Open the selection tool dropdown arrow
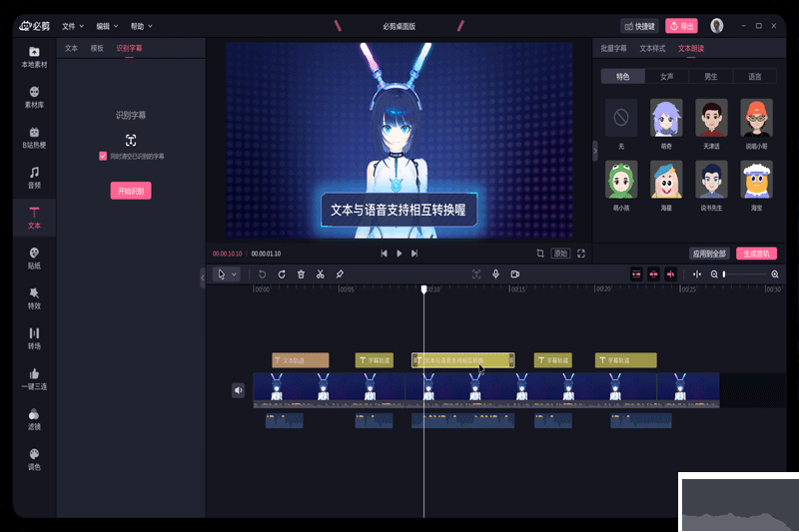The width and height of the screenshot is (799, 532). pyautogui.click(x=235, y=273)
